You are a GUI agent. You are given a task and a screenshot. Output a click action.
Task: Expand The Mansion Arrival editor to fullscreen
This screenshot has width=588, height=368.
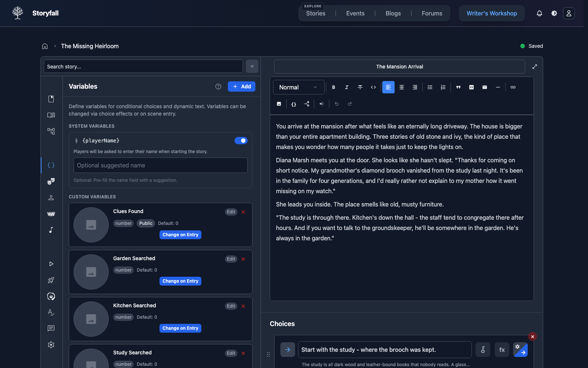coord(535,67)
